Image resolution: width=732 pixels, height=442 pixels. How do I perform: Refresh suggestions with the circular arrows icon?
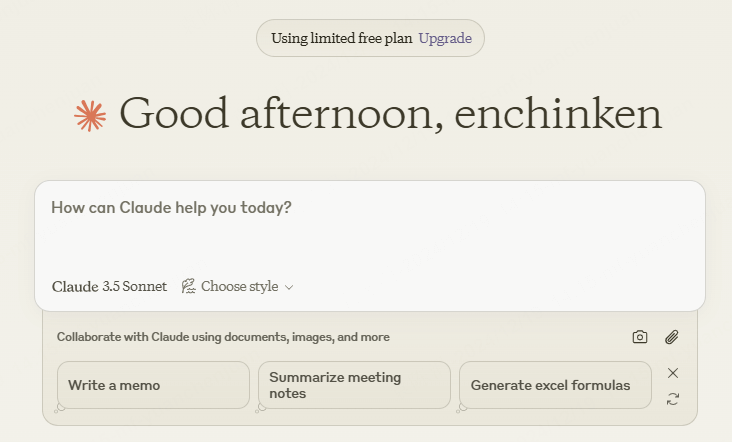pyautogui.click(x=673, y=399)
